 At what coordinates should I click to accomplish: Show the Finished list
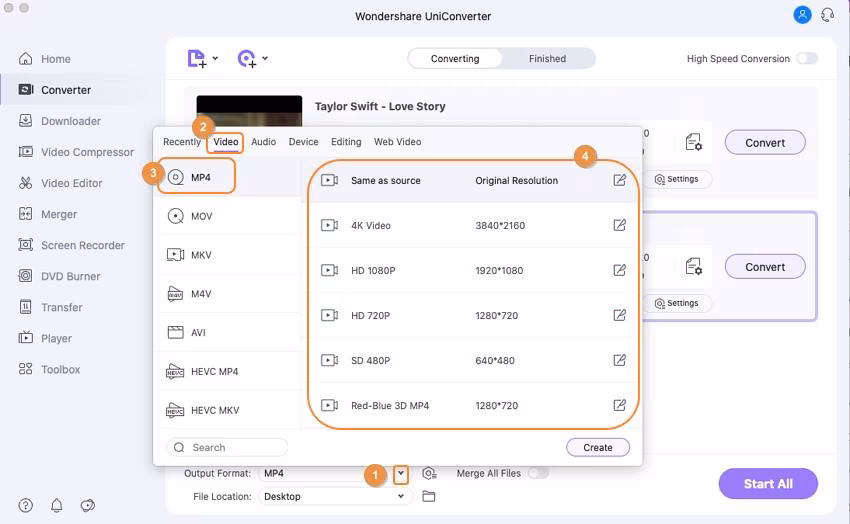(548, 59)
